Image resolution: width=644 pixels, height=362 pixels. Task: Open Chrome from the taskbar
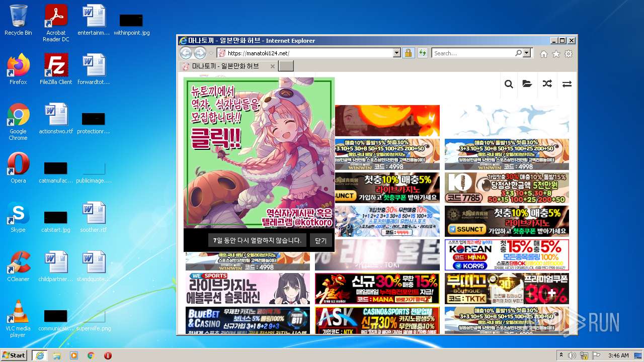91,355
